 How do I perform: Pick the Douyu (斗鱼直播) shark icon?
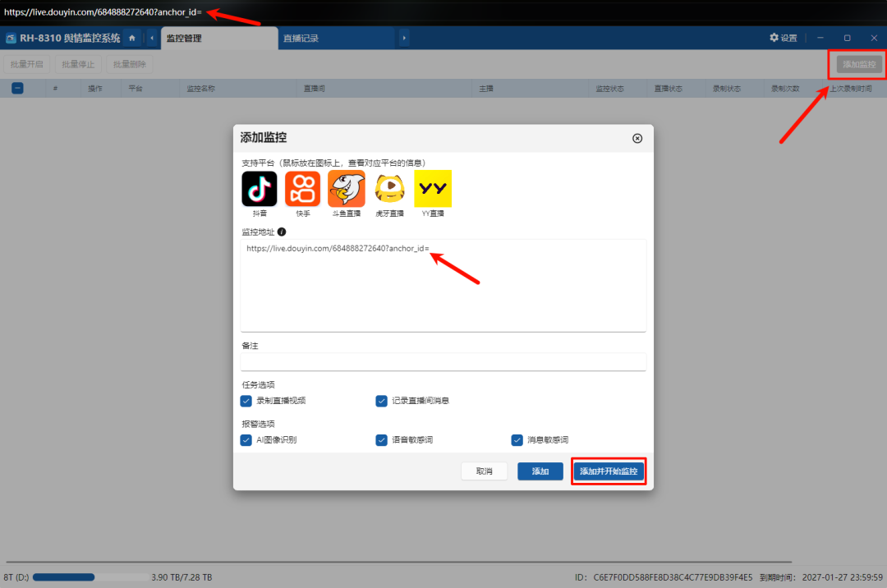coord(347,189)
